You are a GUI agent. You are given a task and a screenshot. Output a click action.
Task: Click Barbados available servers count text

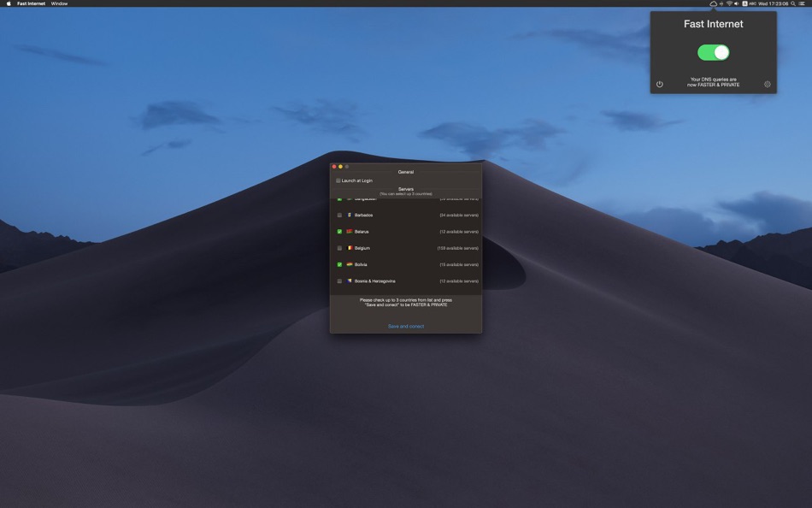[x=459, y=216]
